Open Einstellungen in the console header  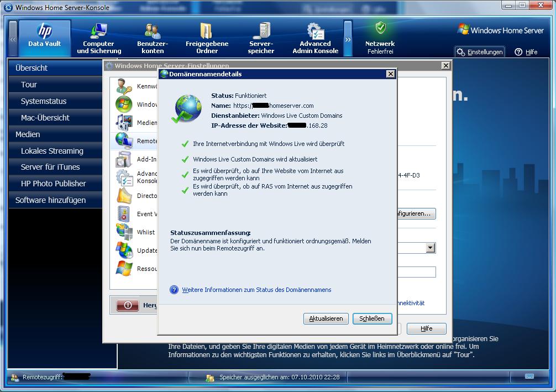click(x=480, y=52)
